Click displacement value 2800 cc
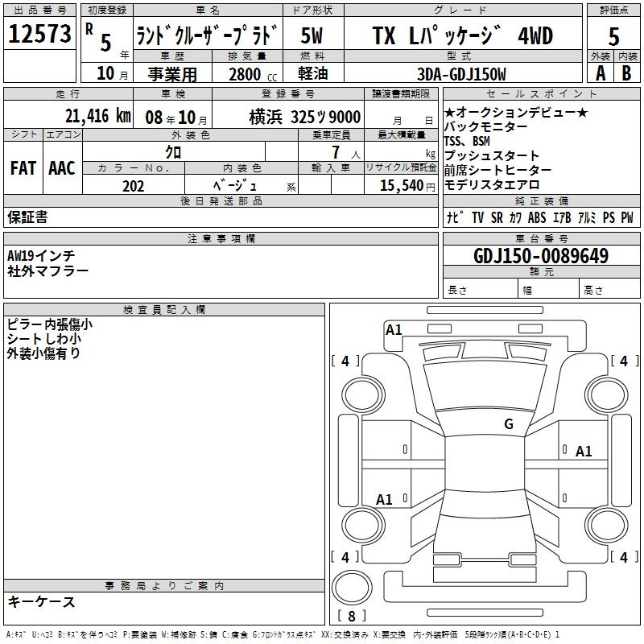 [253, 74]
